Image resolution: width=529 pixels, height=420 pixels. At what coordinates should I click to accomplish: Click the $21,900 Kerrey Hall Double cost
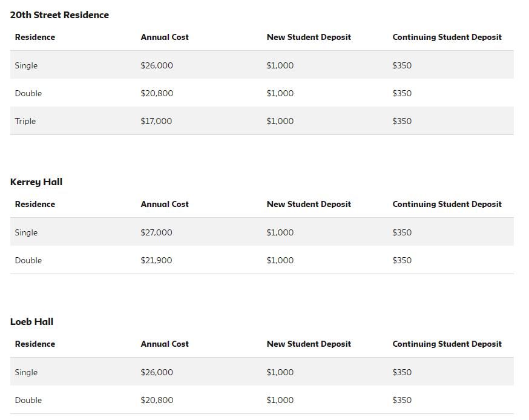pos(156,260)
